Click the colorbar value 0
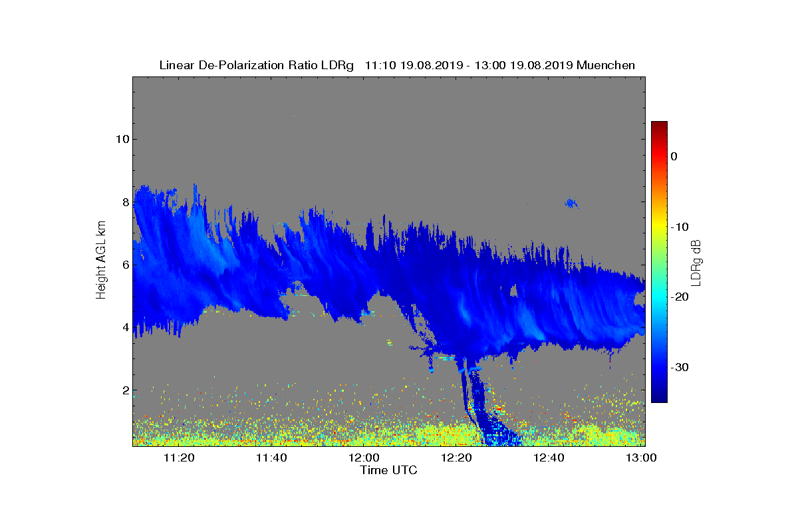 pos(674,156)
